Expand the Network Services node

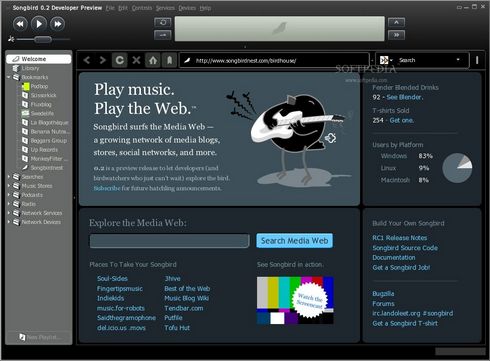point(9,213)
